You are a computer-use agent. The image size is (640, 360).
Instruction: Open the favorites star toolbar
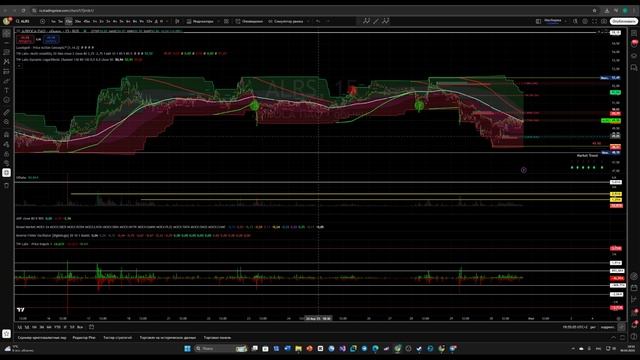pos(7,333)
